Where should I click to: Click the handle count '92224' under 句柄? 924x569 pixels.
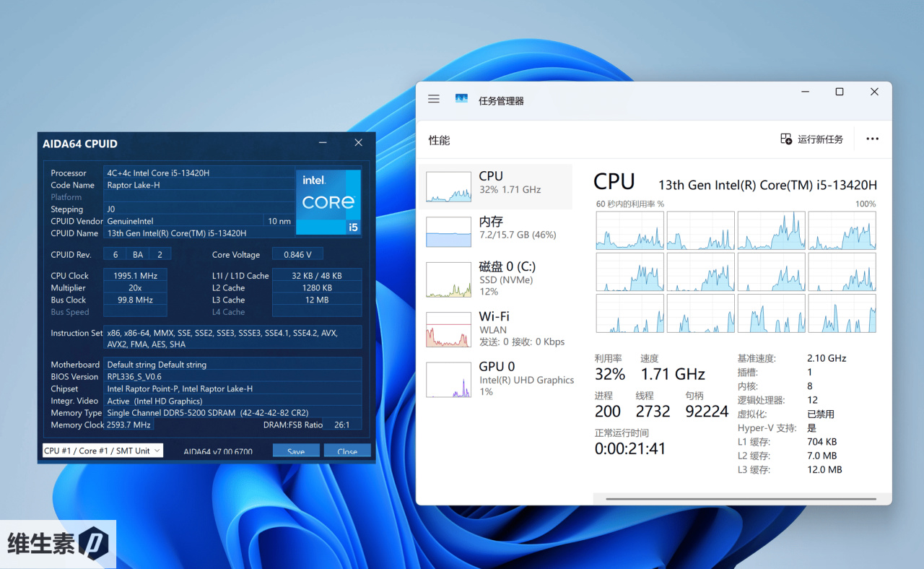pos(707,412)
